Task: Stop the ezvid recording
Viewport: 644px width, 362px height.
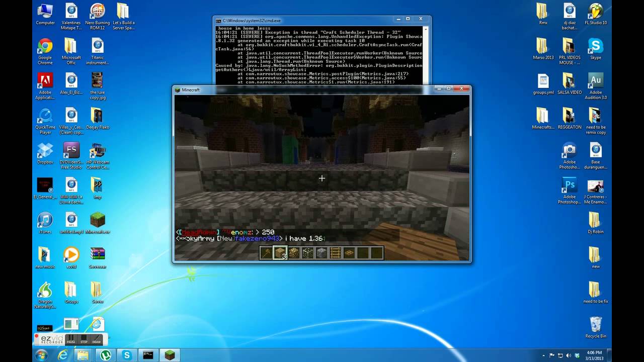Action: pos(84,339)
